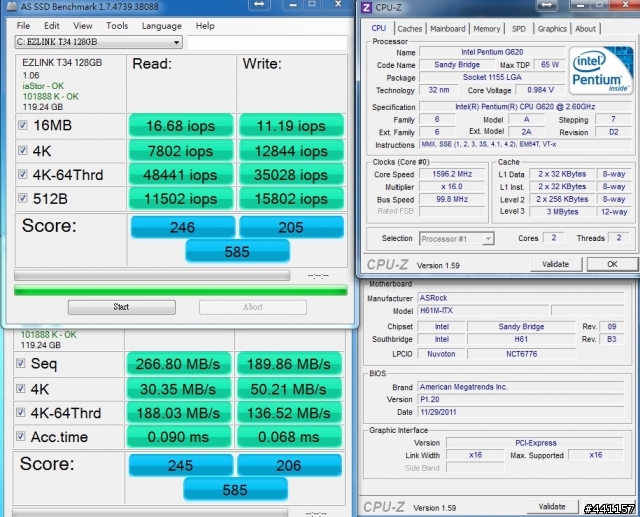Image resolution: width=640 pixels, height=517 pixels.
Task: Click the gray progress bar above the green bar
Action: click(152, 275)
